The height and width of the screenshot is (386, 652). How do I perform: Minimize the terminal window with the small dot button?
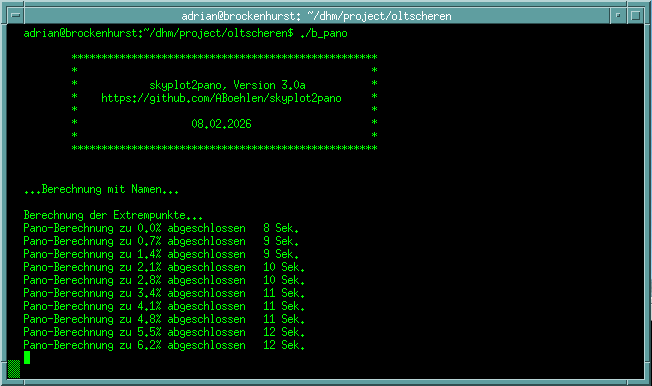[618, 16]
